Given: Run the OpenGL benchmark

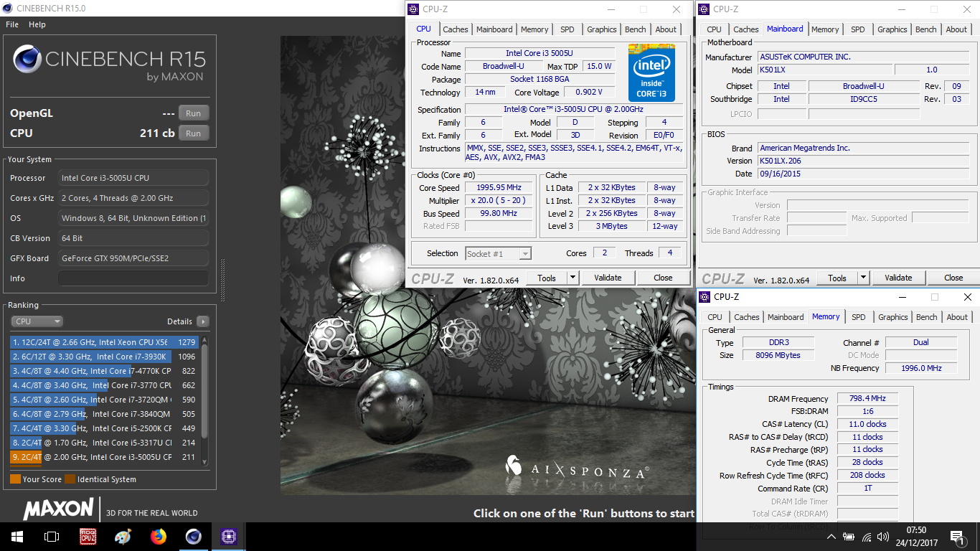Looking at the screenshot, I should 194,113.
